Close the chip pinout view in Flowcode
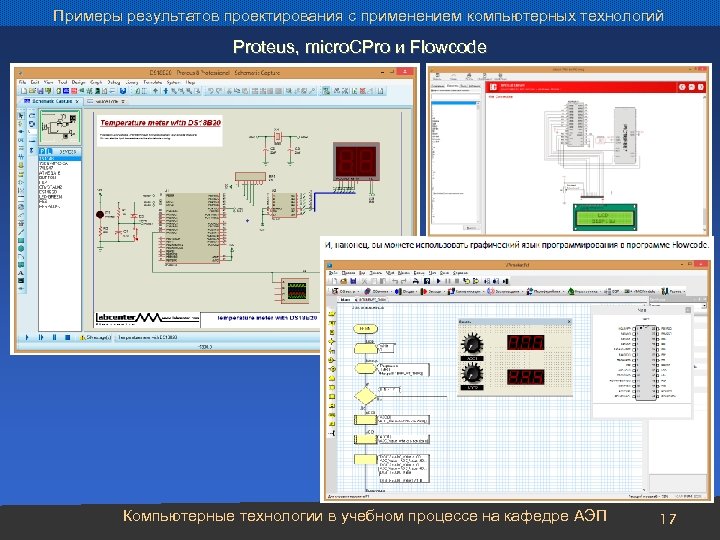 click(688, 310)
